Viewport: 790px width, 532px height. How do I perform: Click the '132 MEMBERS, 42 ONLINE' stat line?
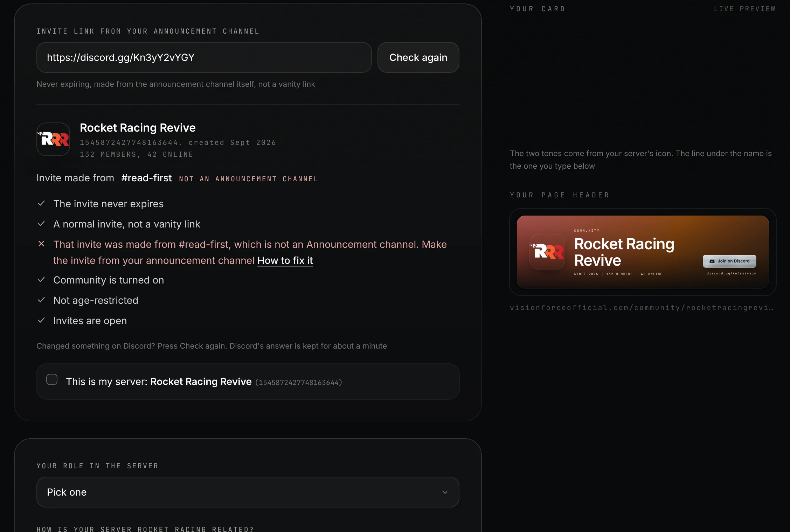[137, 154]
